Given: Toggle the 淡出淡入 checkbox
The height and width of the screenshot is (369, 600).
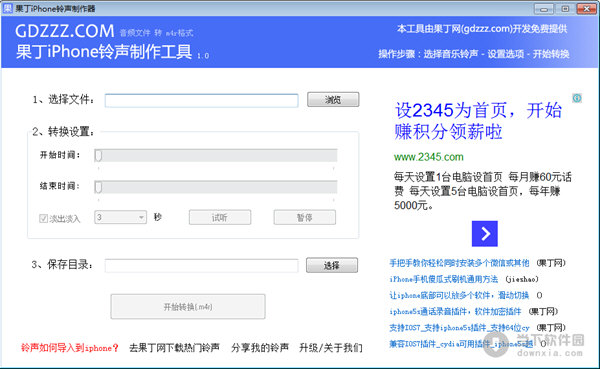Looking at the screenshot, I should (x=43, y=219).
